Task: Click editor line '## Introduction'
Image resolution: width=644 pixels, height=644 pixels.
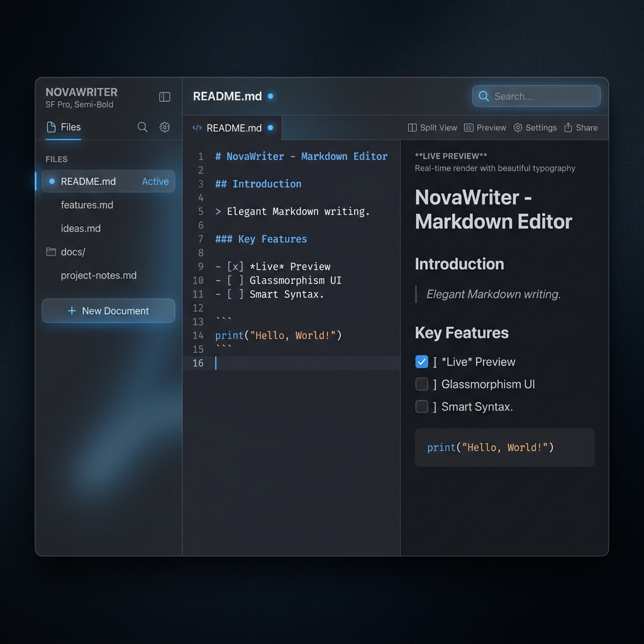Action: [x=258, y=184]
